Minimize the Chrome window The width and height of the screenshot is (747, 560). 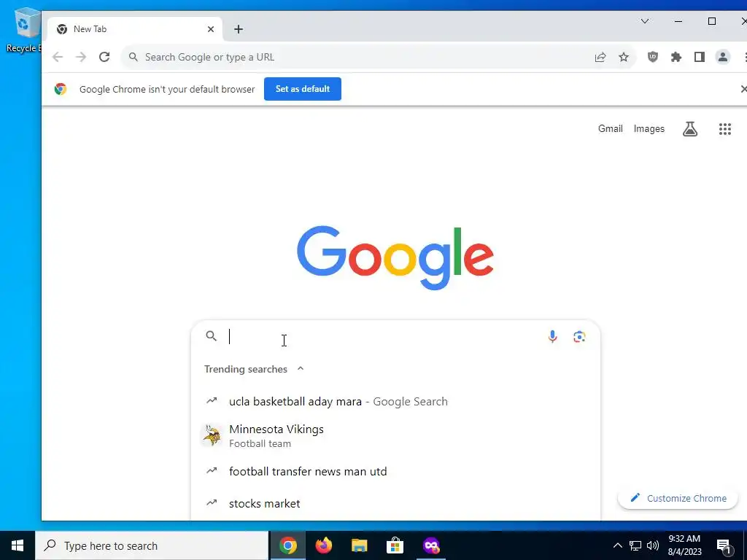678,21
